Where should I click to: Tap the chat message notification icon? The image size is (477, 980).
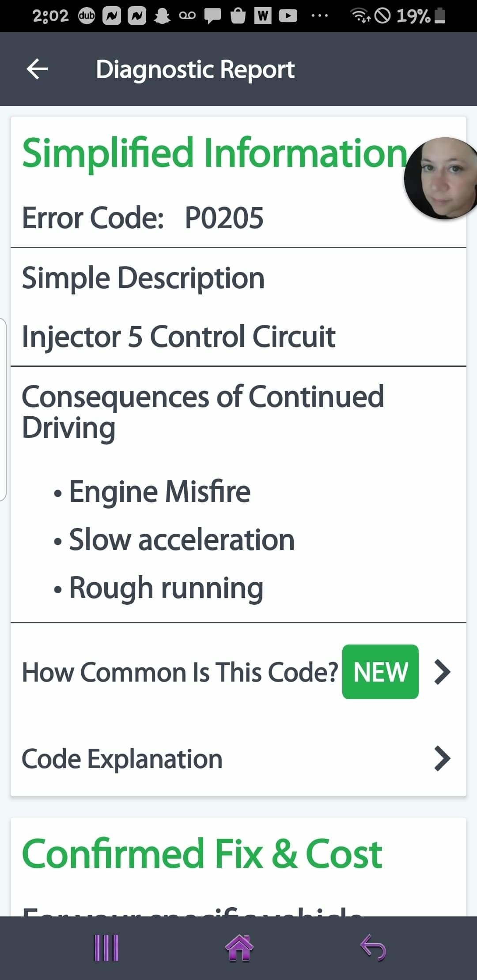(212, 16)
